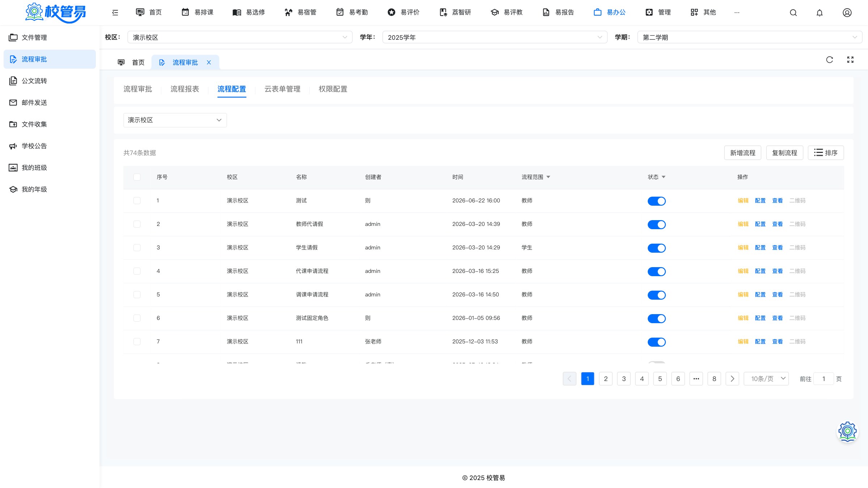Open the 学期 dropdown showing 第二学期
Screen dimensions: 868x488
tap(750, 37)
